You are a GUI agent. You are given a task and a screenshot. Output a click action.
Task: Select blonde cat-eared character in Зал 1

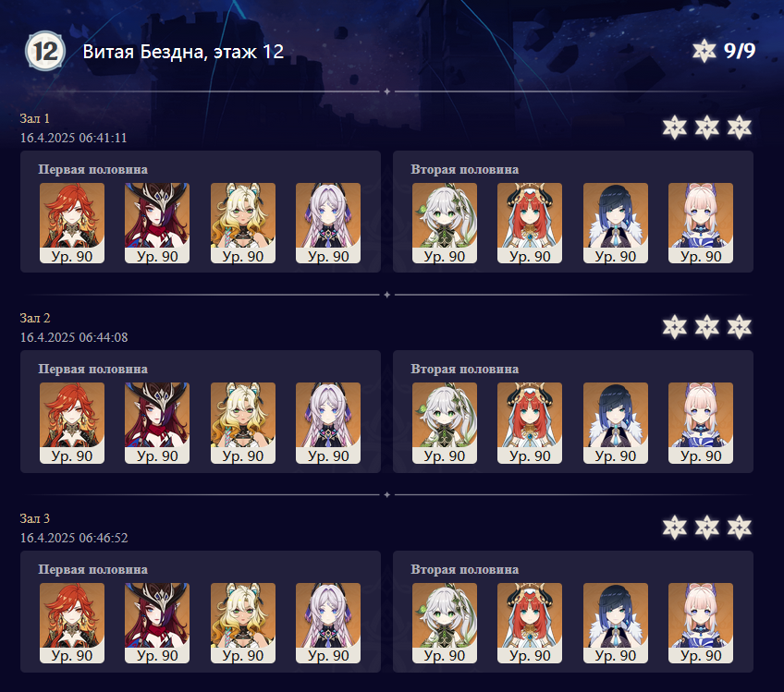coord(243,223)
